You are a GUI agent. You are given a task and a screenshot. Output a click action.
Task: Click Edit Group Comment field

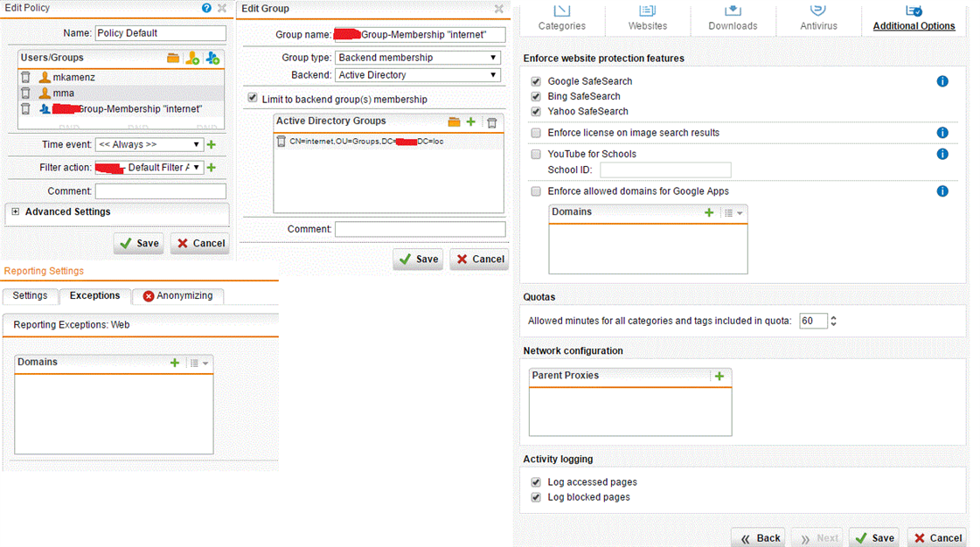click(420, 229)
